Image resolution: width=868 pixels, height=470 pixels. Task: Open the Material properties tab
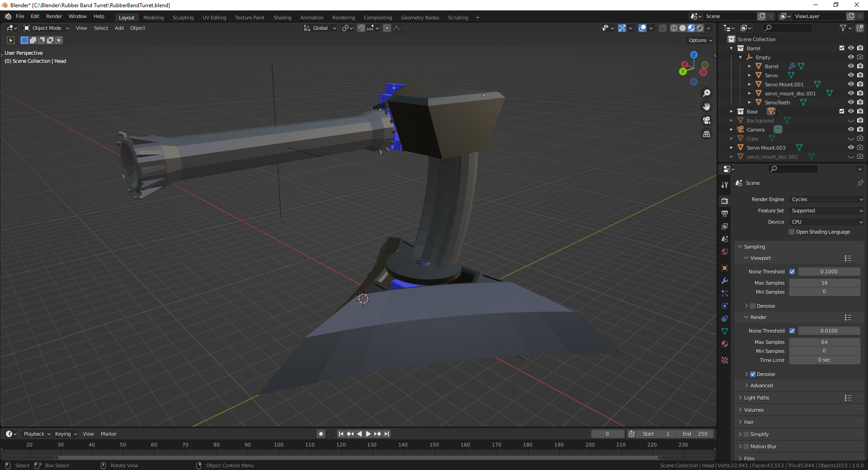point(725,344)
